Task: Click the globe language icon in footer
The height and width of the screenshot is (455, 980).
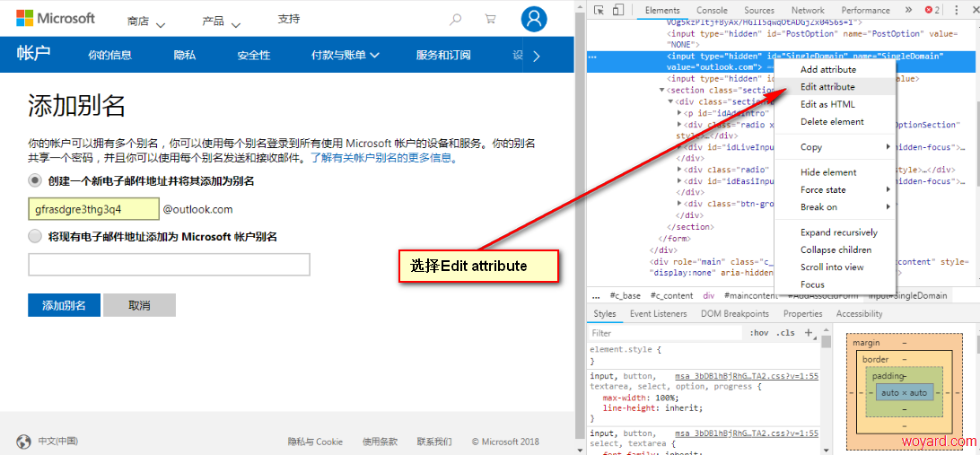Action: 23,442
